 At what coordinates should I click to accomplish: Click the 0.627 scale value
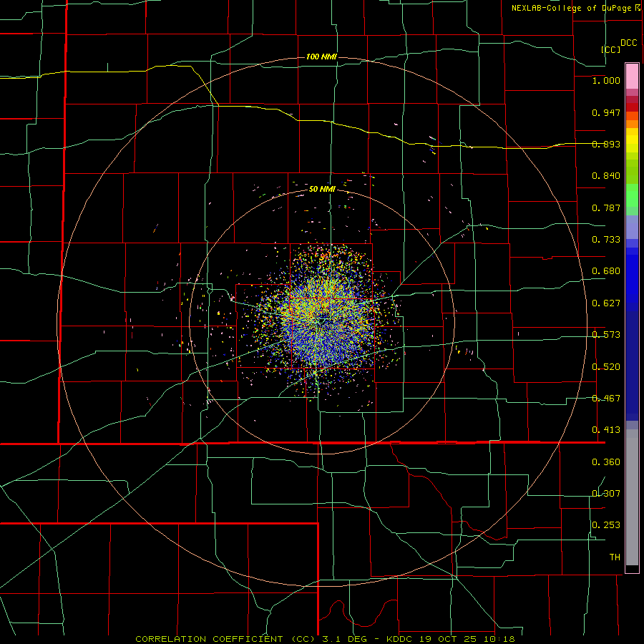point(606,303)
